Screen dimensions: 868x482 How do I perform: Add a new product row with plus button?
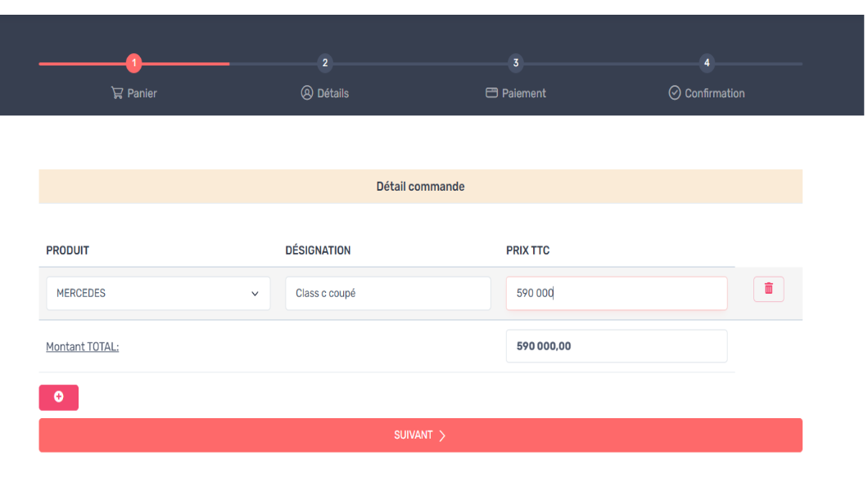59,398
